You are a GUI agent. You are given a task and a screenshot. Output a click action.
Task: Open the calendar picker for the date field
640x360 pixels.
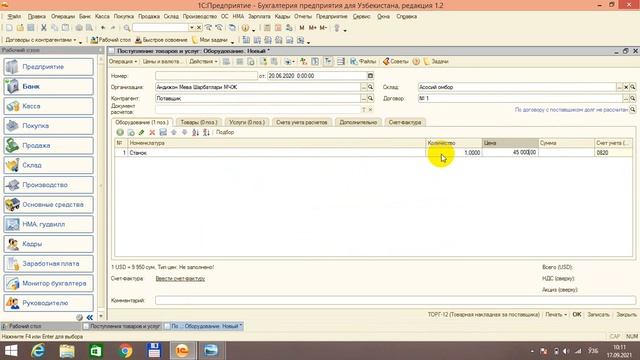coord(370,76)
